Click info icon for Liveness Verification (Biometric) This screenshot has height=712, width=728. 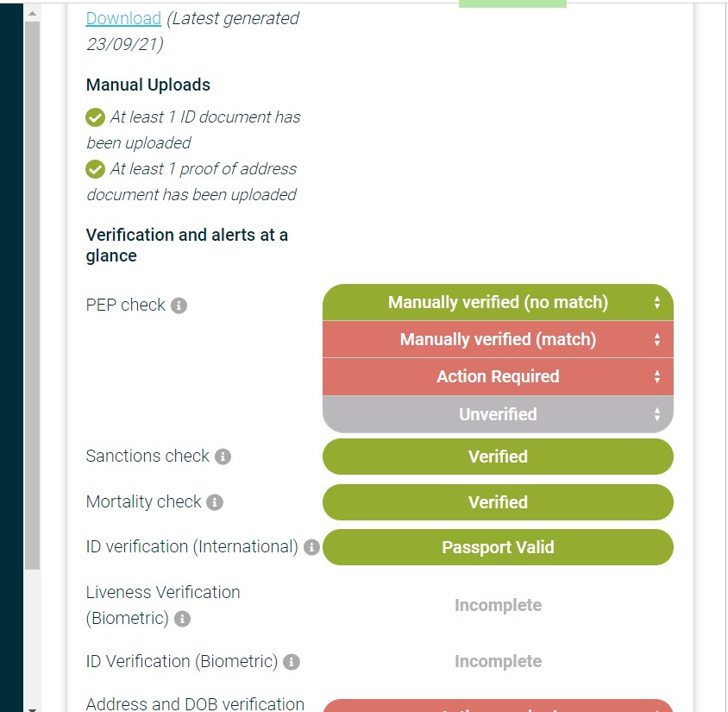(182, 619)
